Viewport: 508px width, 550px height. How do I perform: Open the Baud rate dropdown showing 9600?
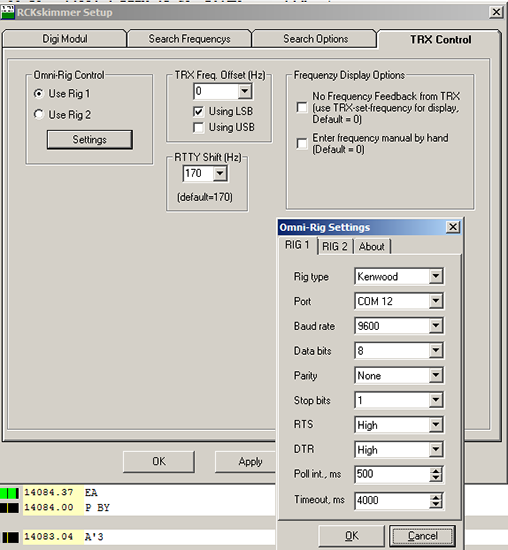pyautogui.click(x=436, y=326)
